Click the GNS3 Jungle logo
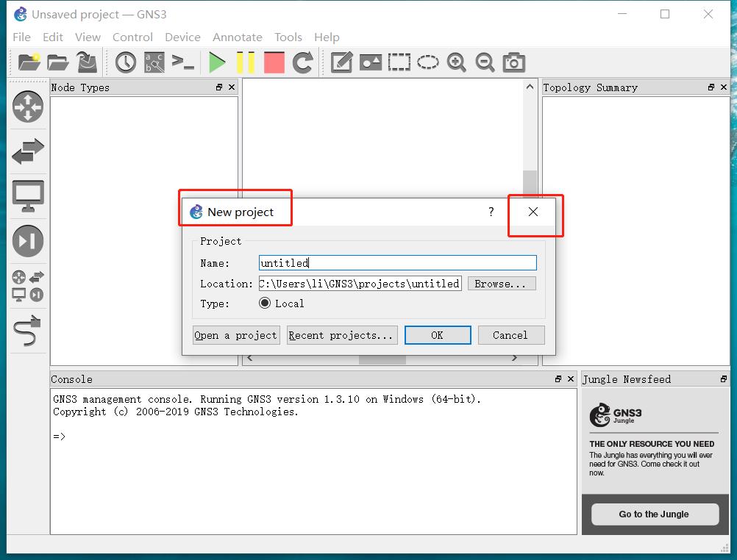Screen dimensions: 737x560 coord(615,414)
